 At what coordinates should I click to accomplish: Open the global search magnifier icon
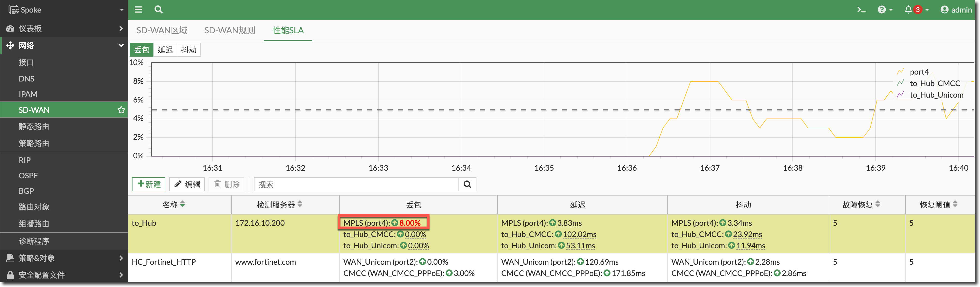(159, 9)
